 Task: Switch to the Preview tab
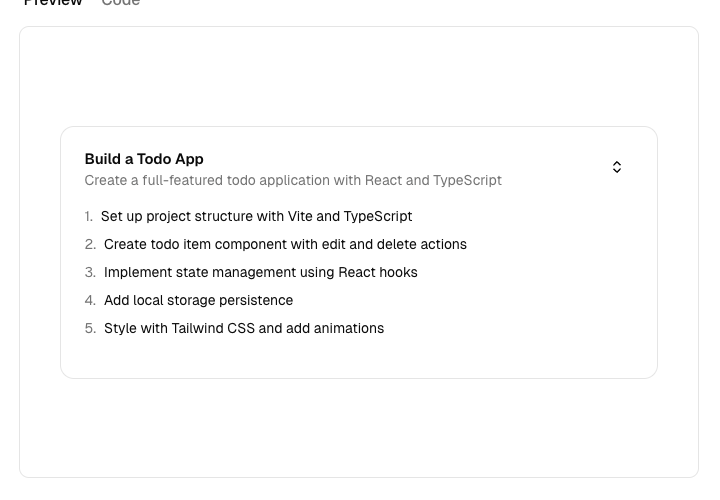(x=53, y=3)
